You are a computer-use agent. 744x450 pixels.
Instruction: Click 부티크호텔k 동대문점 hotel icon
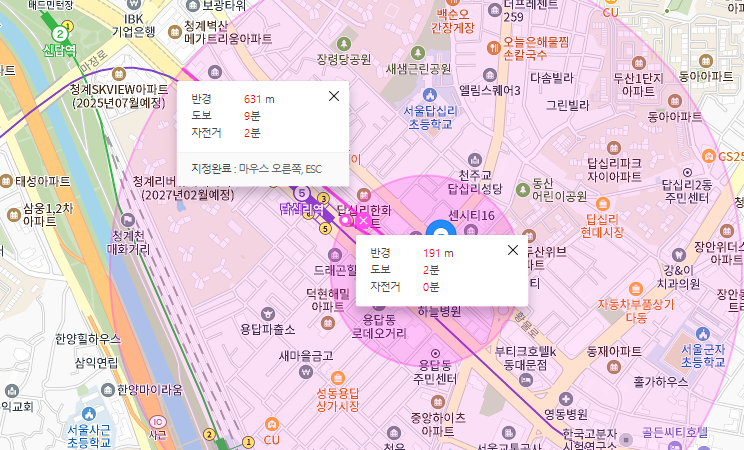click(x=526, y=379)
